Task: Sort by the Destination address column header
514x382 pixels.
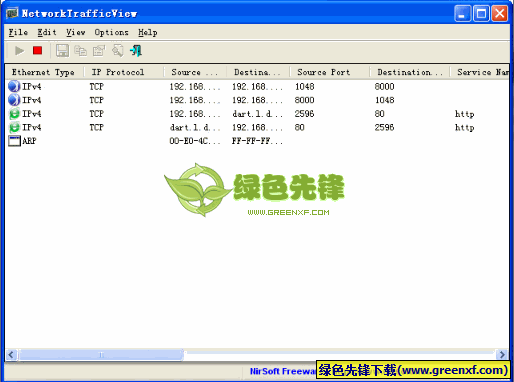Action: [x=258, y=72]
